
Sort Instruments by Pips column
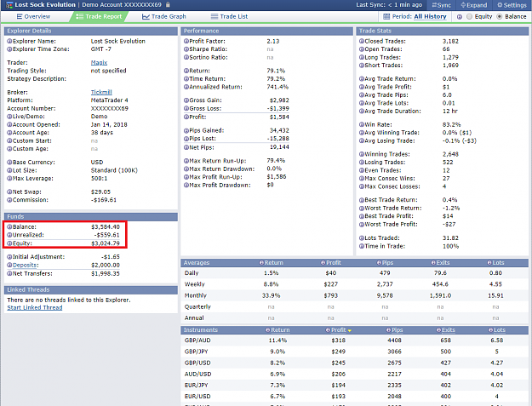[x=398, y=329]
